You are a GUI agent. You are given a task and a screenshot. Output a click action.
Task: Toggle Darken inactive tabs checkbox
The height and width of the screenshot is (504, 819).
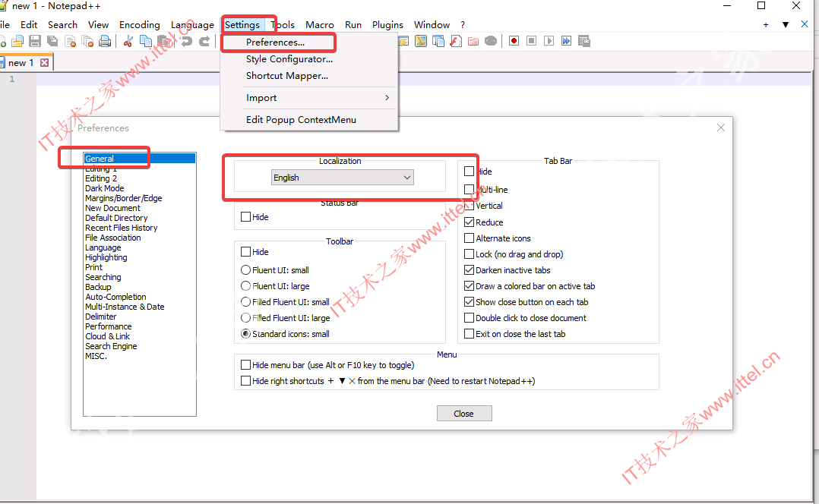click(469, 270)
